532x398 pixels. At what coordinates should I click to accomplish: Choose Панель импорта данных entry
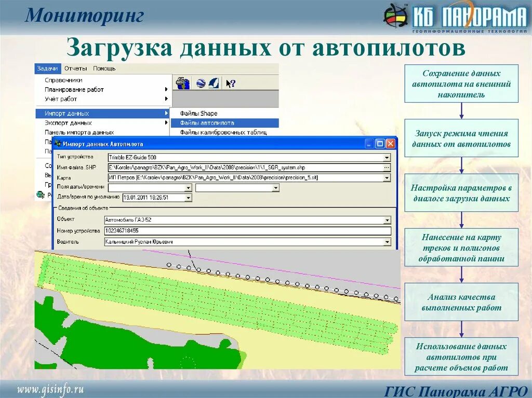click(79, 132)
